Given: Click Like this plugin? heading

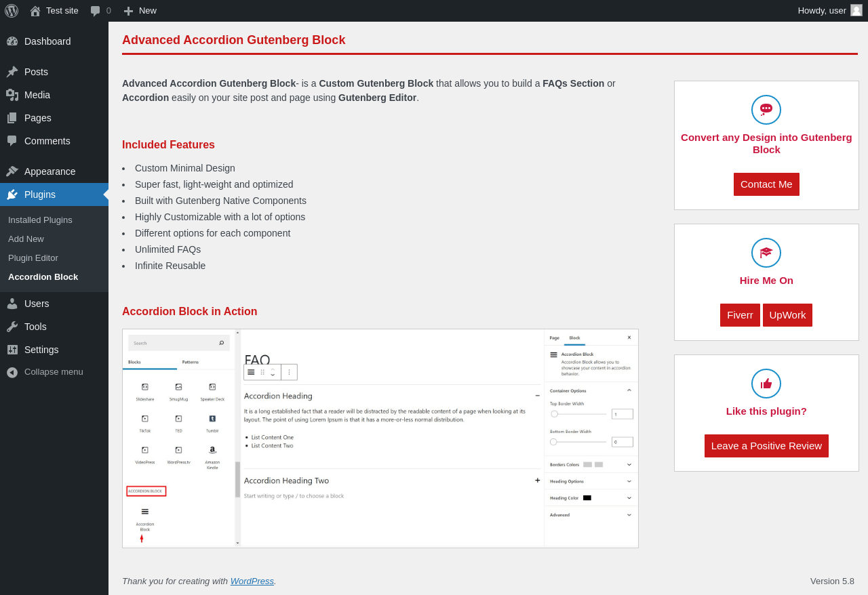Looking at the screenshot, I should click(766, 411).
